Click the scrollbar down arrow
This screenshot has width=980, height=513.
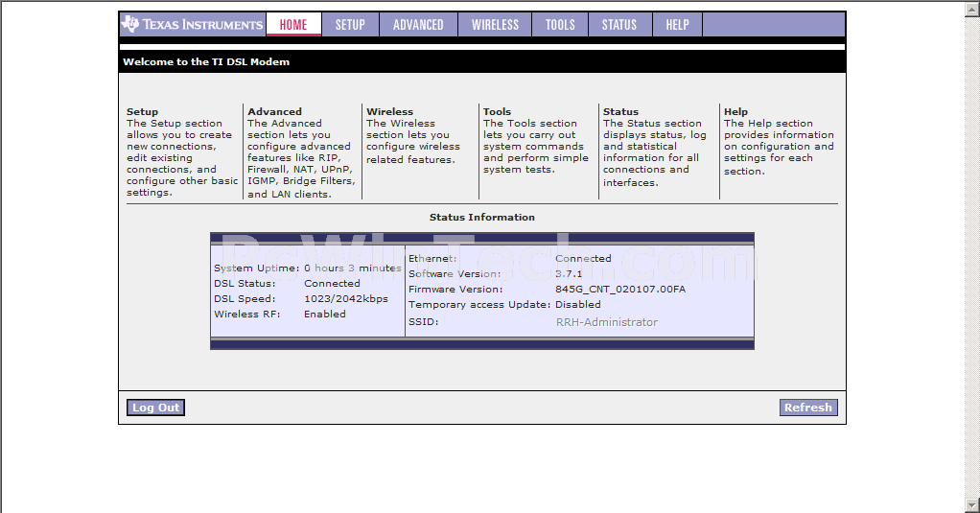(x=972, y=504)
